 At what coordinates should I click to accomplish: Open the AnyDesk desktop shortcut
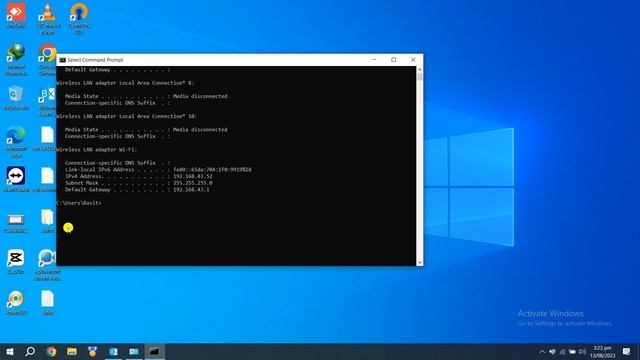coord(16,16)
